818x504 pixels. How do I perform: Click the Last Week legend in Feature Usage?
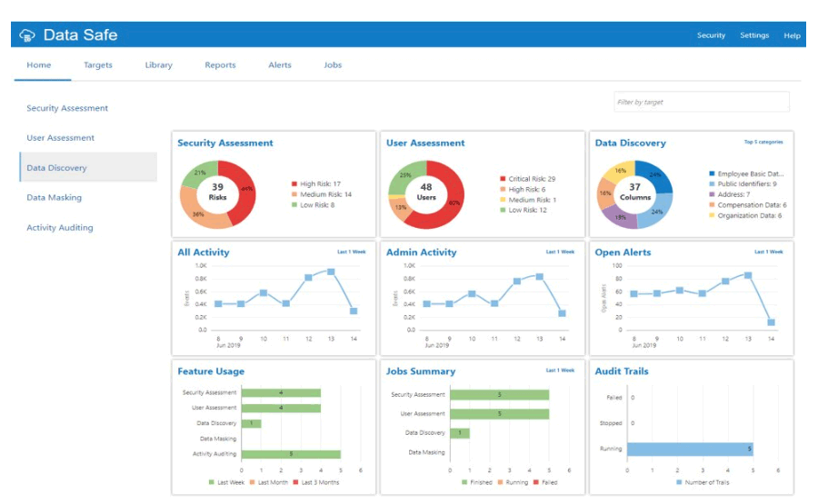(x=226, y=482)
